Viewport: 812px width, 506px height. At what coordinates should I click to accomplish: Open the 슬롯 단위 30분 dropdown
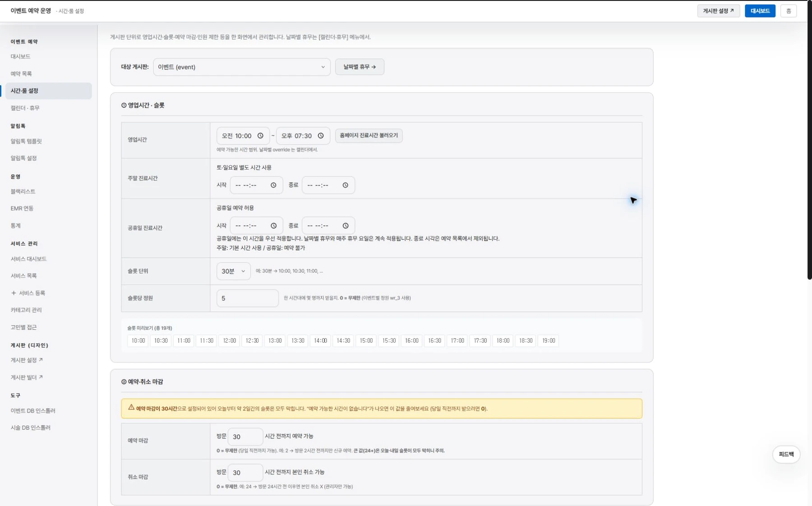pos(233,271)
